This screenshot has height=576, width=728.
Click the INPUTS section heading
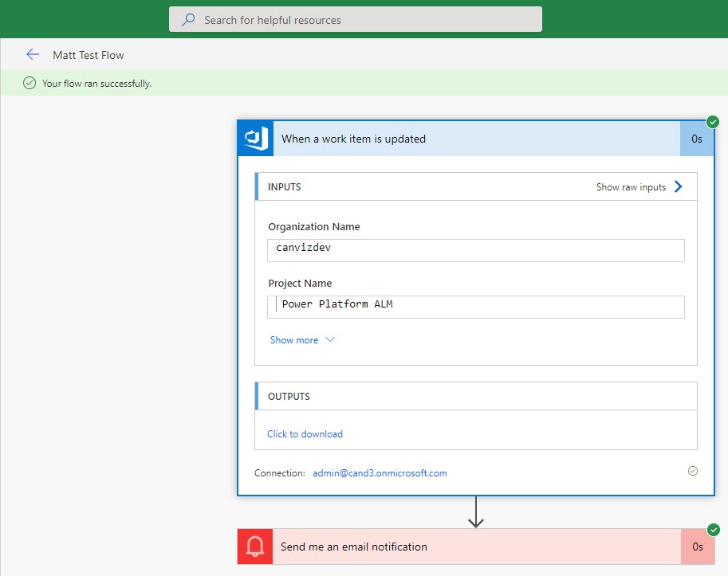(284, 187)
